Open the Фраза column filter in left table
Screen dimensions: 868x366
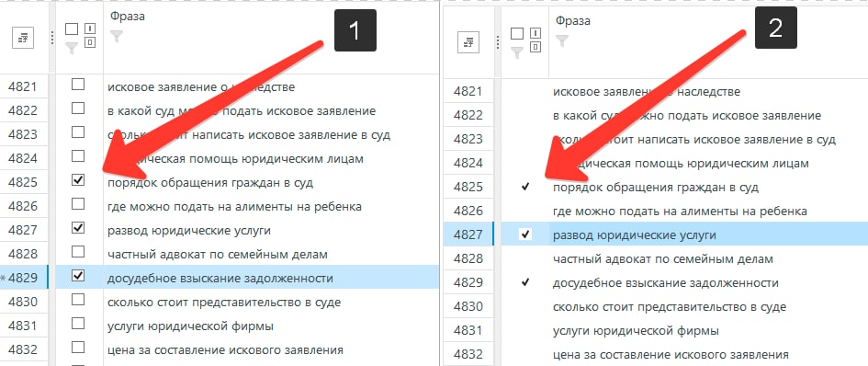pos(117,36)
